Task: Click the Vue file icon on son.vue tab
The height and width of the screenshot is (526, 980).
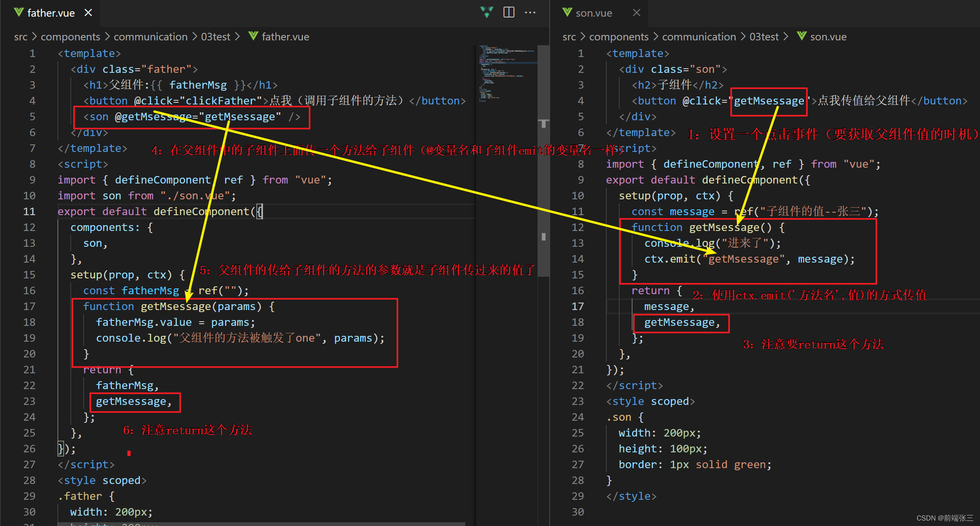Action: 567,12
